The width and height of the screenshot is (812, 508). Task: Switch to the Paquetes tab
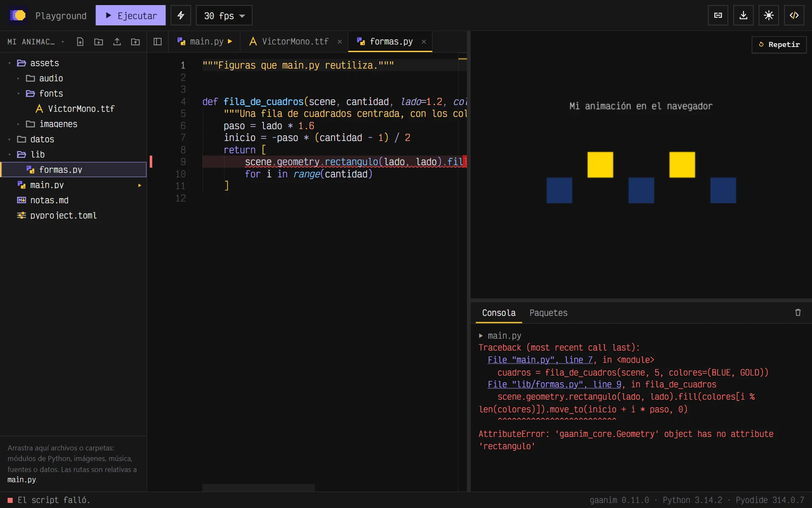coord(549,313)
